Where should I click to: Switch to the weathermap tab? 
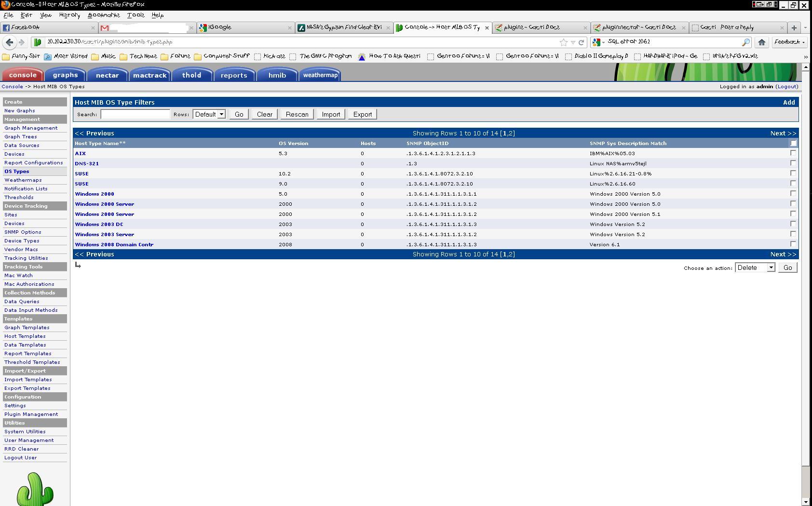[320, 75]
